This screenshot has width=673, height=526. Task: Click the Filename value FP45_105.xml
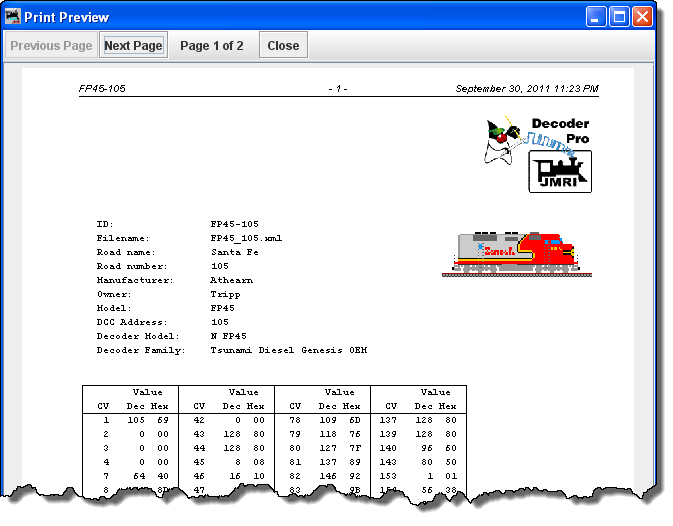(246, 238)
